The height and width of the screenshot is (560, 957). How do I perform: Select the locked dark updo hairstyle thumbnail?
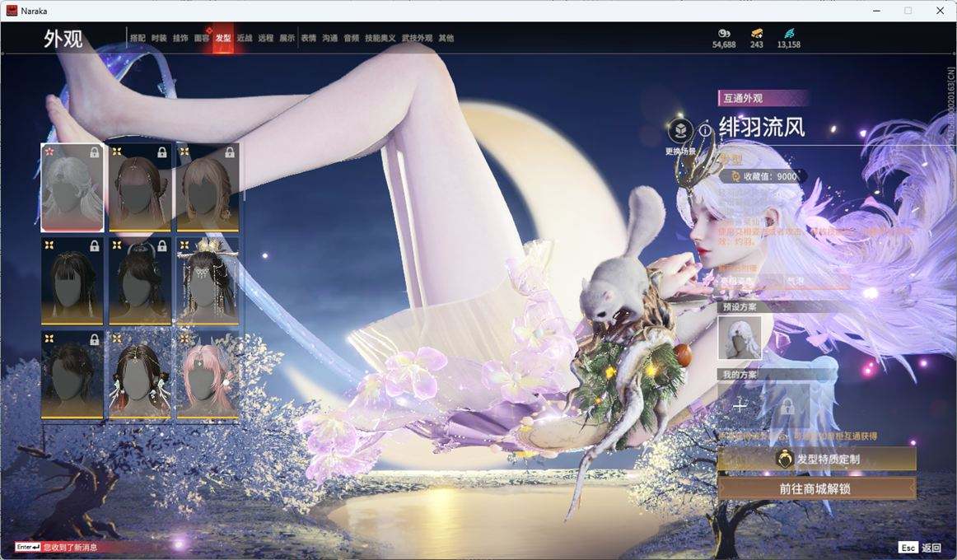click(x=140, y=281)
